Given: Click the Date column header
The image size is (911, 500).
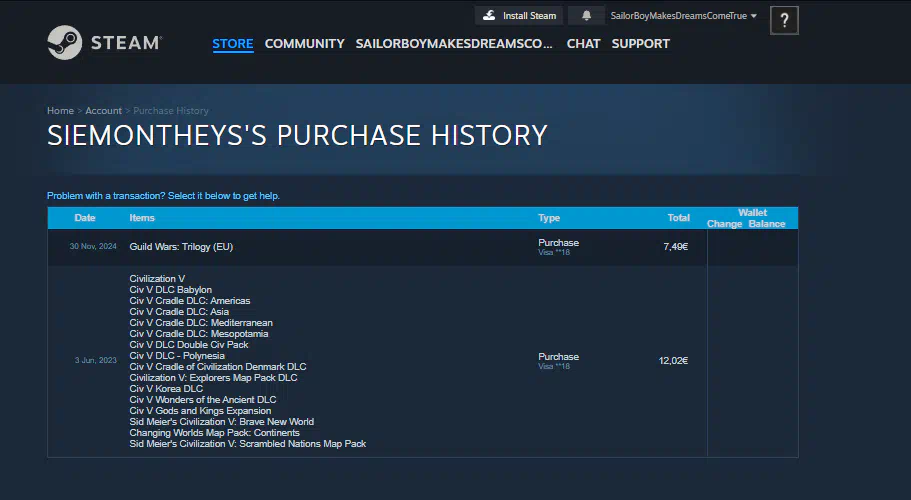Looking at the screenshot, I should tap(85, 218).
